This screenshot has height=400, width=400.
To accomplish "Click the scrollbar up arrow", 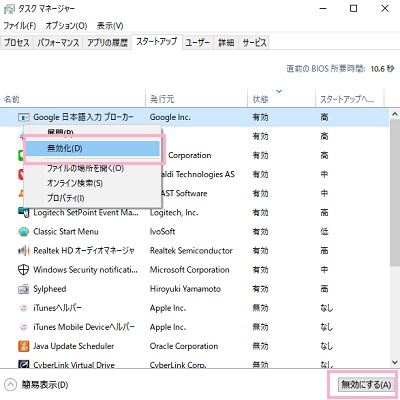I will [395, 114].
